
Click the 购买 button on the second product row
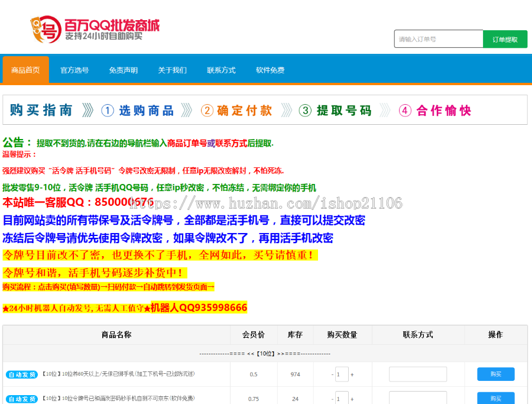coord(495,397)
